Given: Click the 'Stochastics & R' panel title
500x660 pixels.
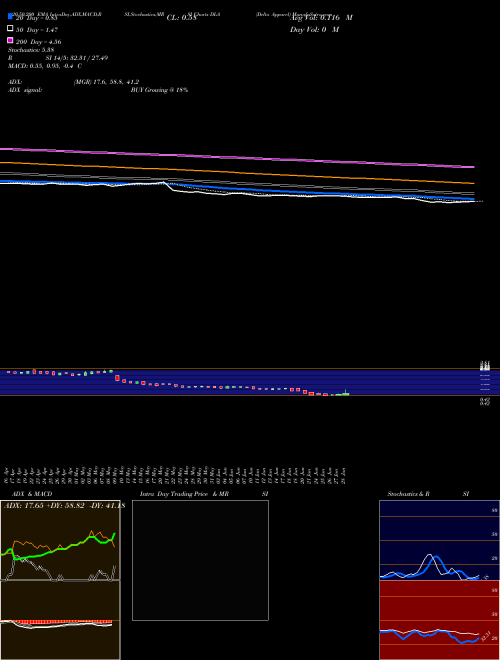Looking at the screenshot, I should pyautogui.click(x=408, y=494).
